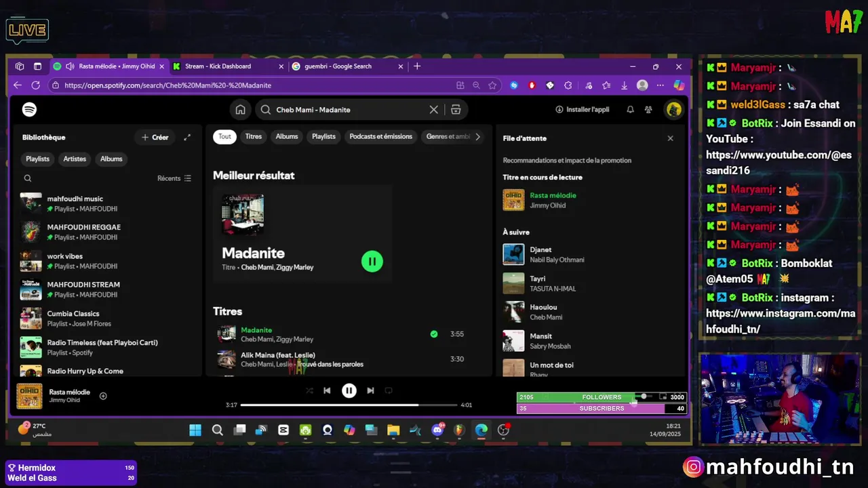Select the Playlists search filter tab

click(x=323, y=137)
